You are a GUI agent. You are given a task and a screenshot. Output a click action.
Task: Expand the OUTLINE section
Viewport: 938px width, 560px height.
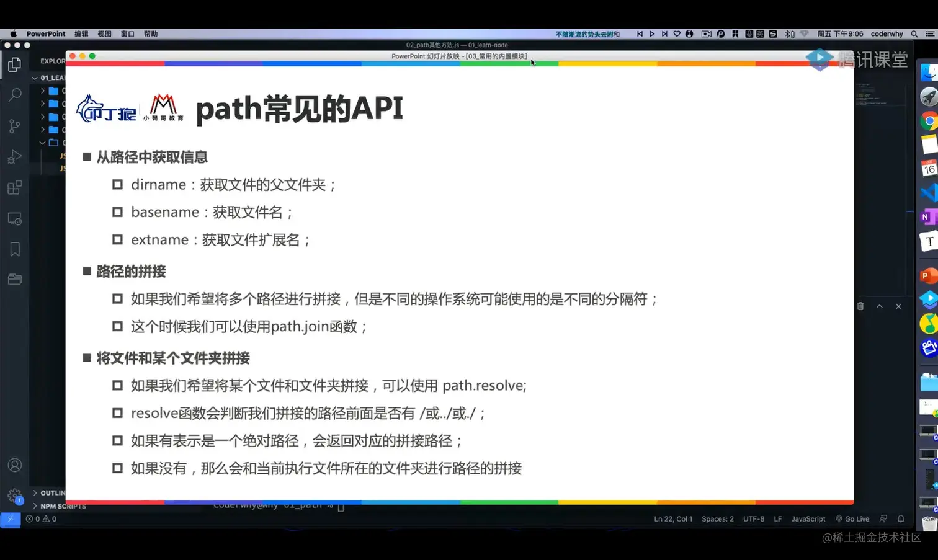[48, 493]
